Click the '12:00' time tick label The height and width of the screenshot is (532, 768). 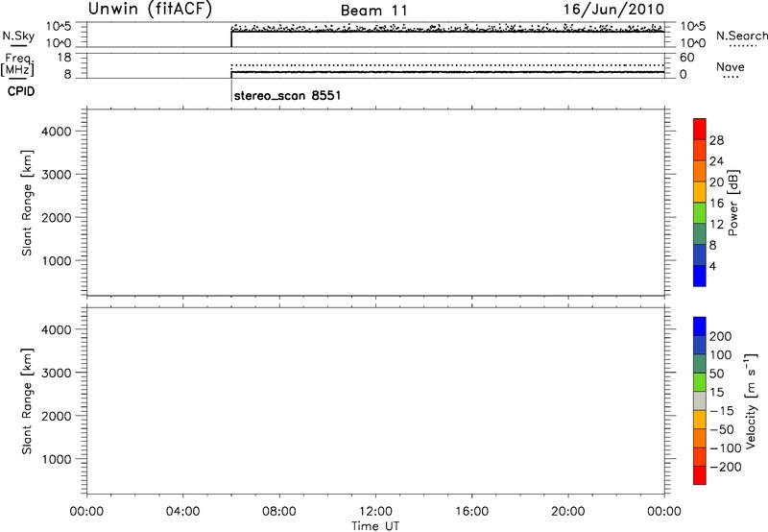click(x=375, y=512)
